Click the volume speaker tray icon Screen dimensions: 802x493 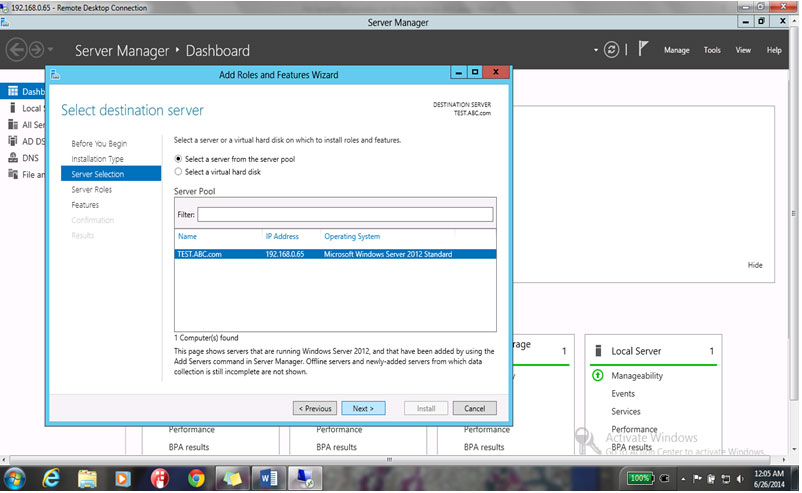(x=740, y=479)
